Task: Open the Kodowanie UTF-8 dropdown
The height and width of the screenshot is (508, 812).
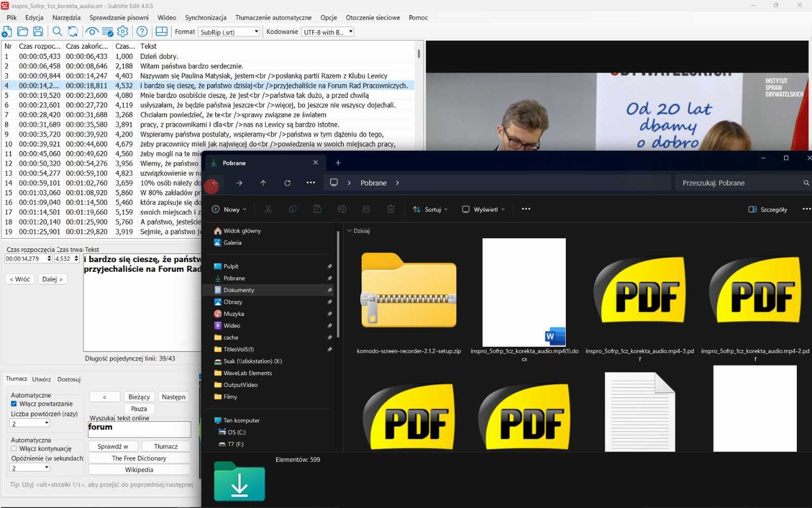Action: click(x=327, y=32)
